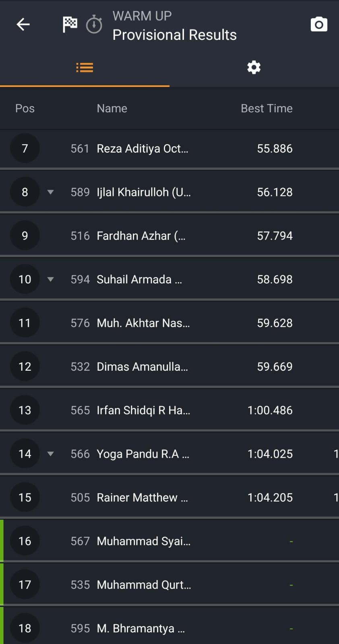Expand Yoga Pandu R.A row arrow
The image size is (339, 644).
coord(50,454)
